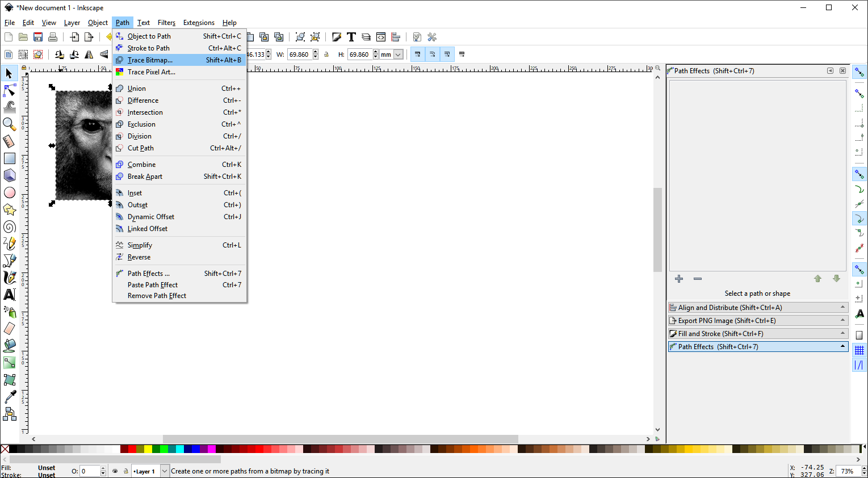Select the Color dropper tool

[9, 396]
